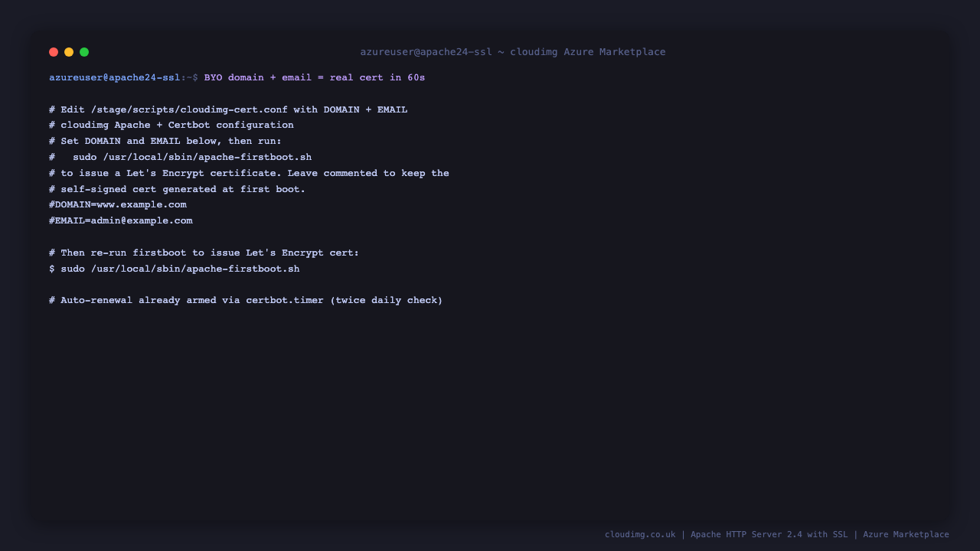Click the 'Then re-run firstboot' comment line
980x551 pixels.
click(x=204, y=253)
